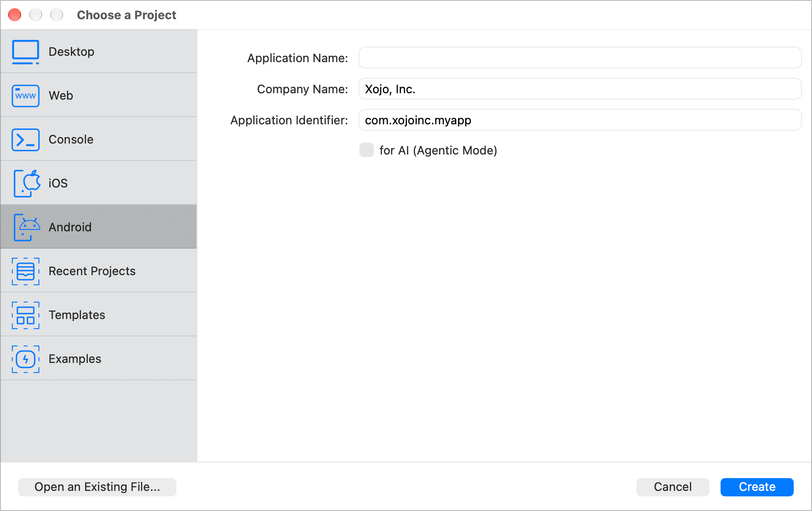Click the Templates label text
The height and width of the screenshot is (511, 812).
click(x=77, y=315)
